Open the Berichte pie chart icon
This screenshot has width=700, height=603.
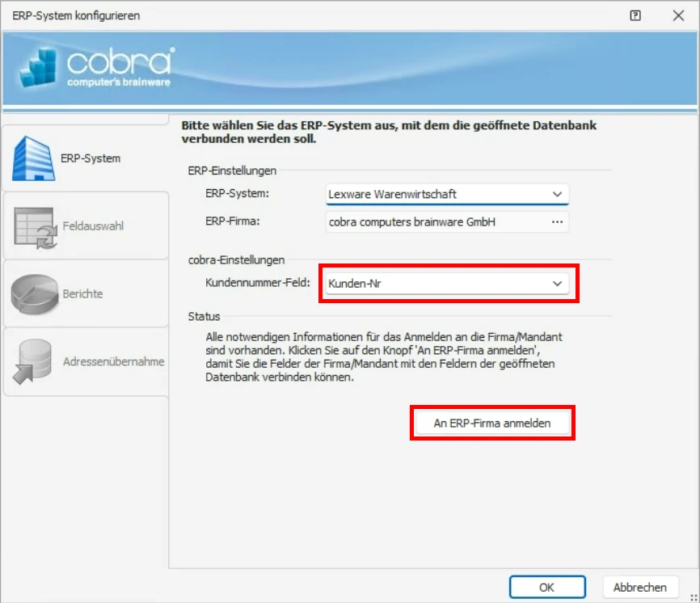[x=35, y=294]
